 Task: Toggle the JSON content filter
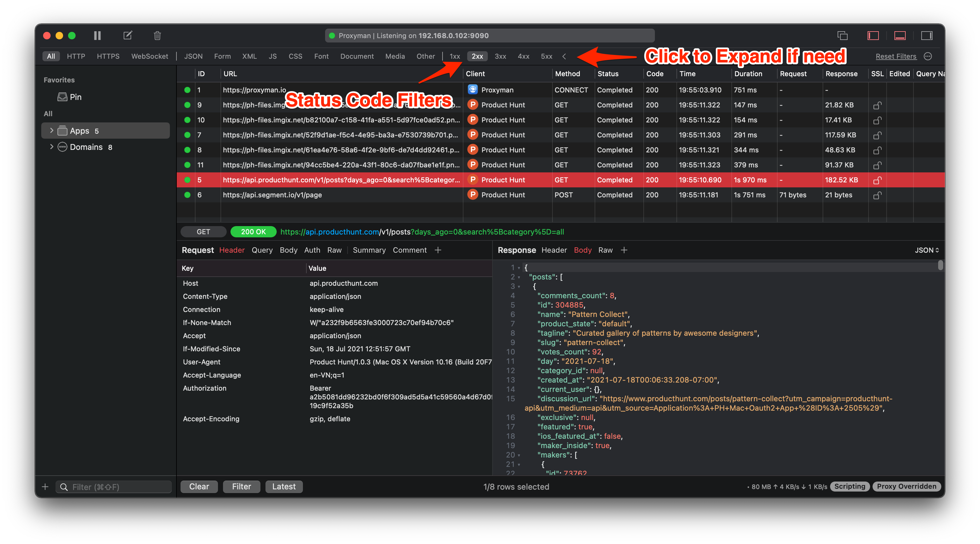[193, 56]
